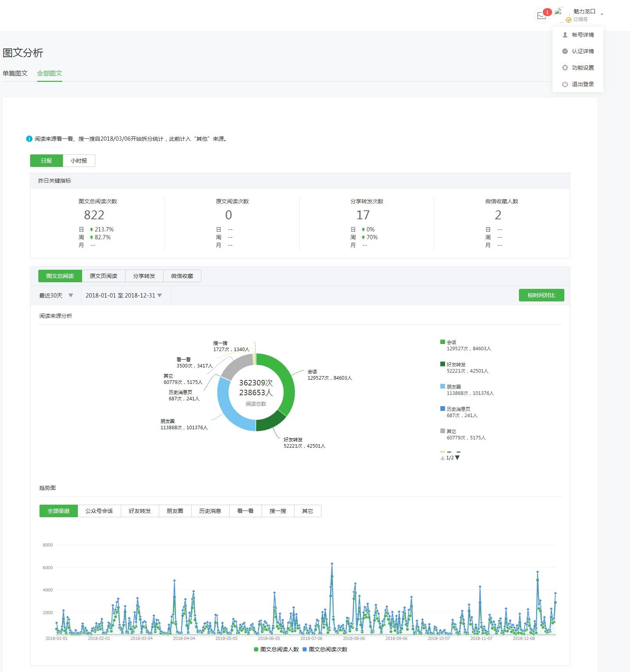Select the 分享转发 metric tab

point(144,276)
